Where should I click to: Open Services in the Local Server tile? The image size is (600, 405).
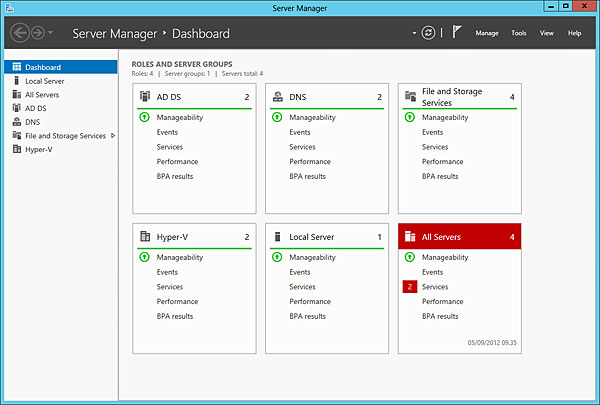click(x=302, y=287)
